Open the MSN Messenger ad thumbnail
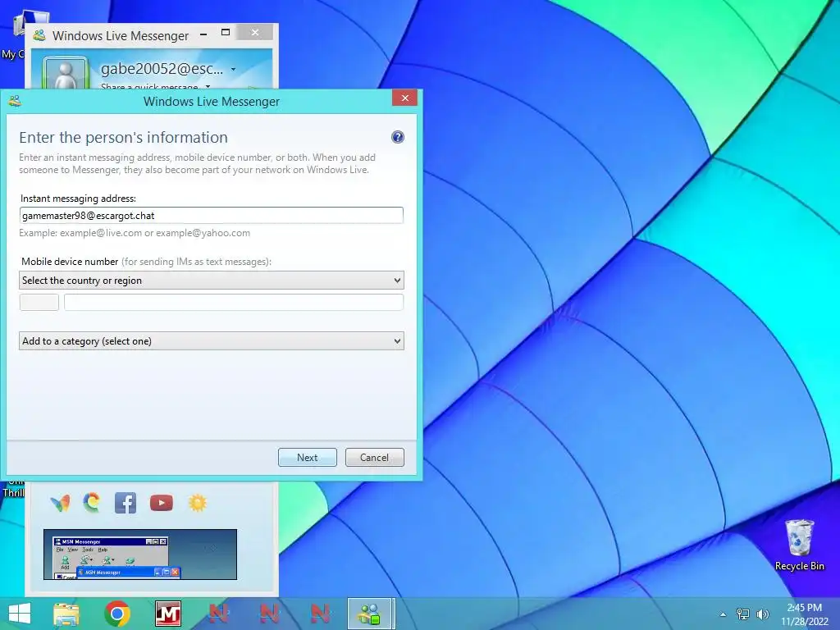The image size is (840, 630). [x=139, y=555]
